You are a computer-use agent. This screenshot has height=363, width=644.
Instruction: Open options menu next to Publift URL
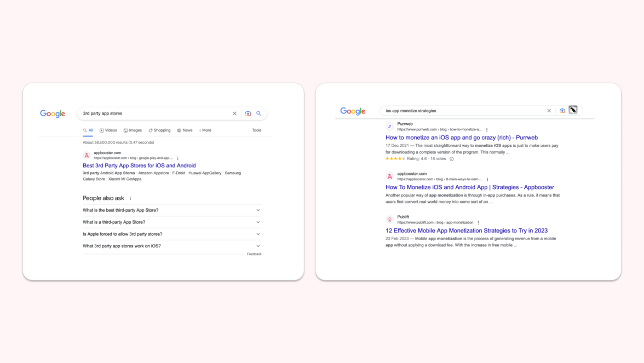coord(479,223)
